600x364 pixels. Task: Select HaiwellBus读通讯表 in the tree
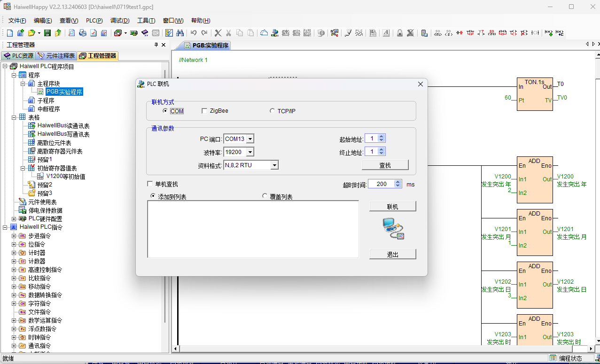click(63, 126)
